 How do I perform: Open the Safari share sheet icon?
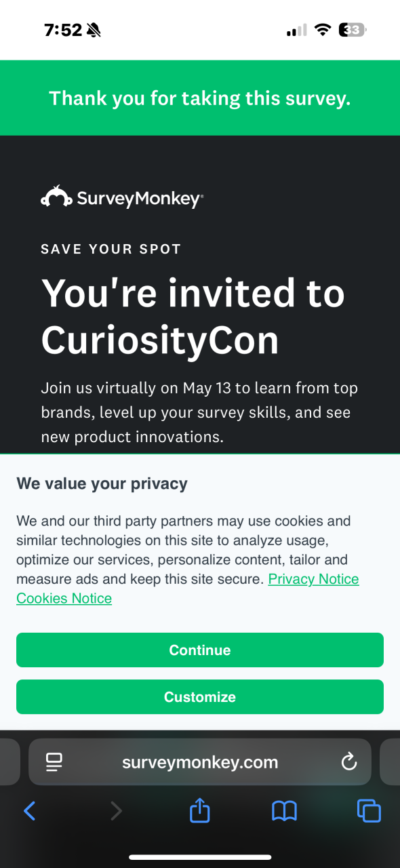[200, 810]
